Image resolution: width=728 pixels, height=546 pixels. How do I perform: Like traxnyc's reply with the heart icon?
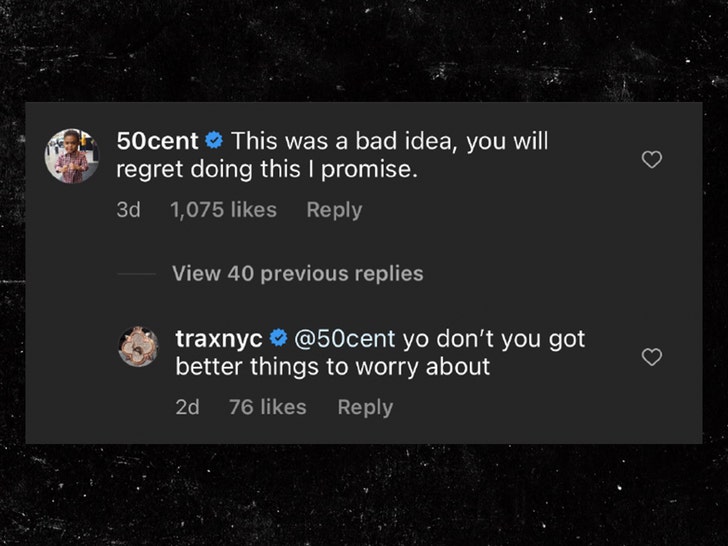click(651, 357)
